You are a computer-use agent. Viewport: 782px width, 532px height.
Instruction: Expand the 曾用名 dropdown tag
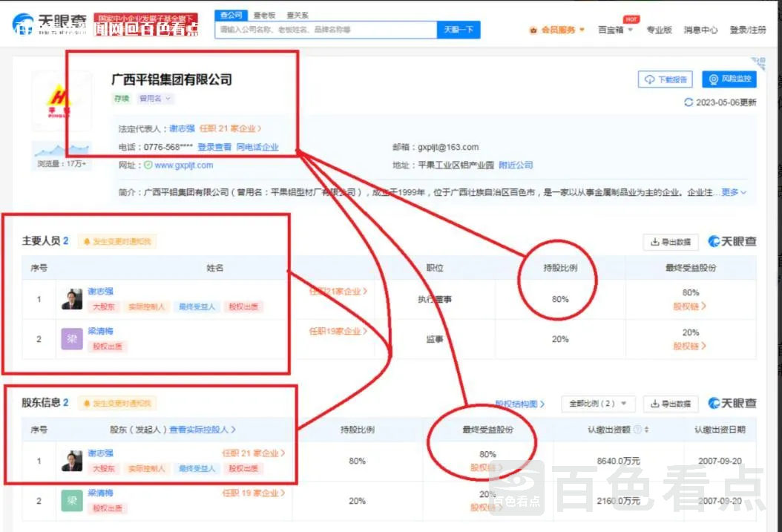click(154, 99)
